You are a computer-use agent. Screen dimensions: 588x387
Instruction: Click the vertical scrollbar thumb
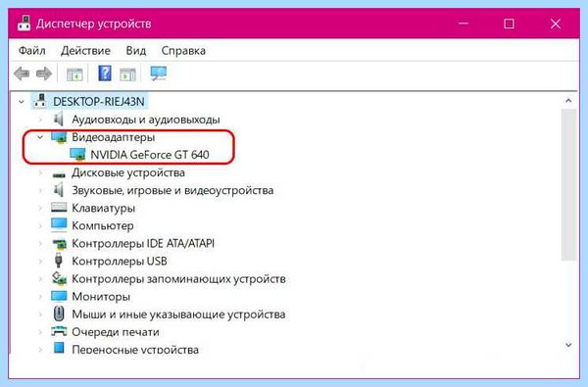[x=568, y=184]
